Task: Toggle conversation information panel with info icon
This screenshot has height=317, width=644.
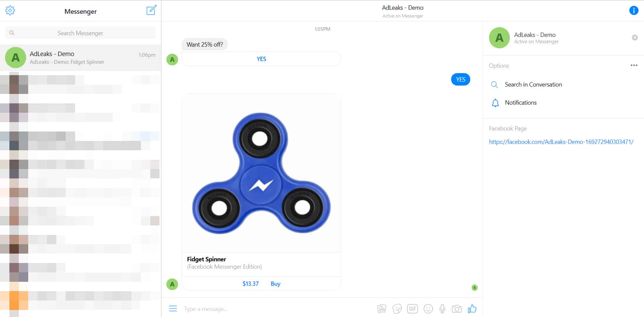Action: pos(634,10)
